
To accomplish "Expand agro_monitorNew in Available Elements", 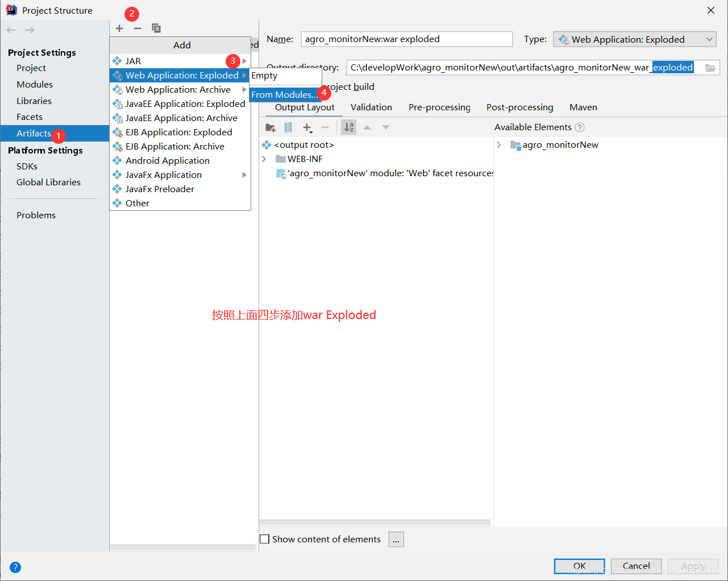I will (x=499, y=145).
